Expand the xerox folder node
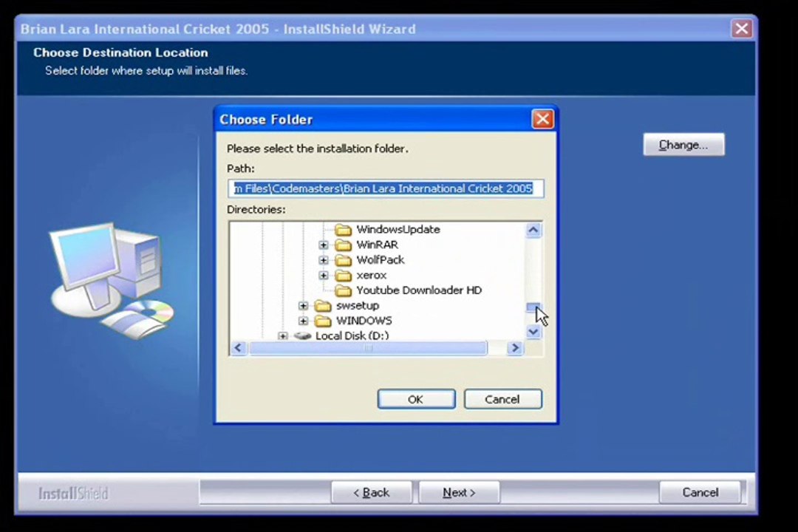Viewport: 798px width, 532px height. click(323, 276)
